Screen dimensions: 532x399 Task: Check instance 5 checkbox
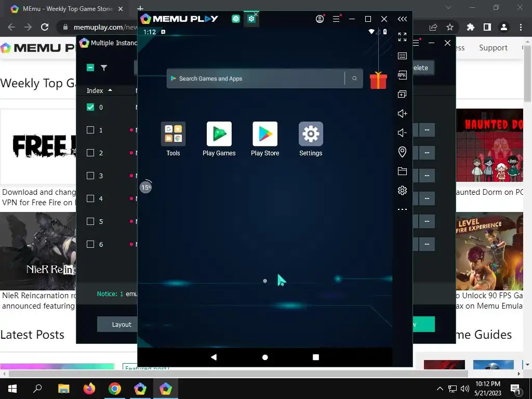pos(90,221)
